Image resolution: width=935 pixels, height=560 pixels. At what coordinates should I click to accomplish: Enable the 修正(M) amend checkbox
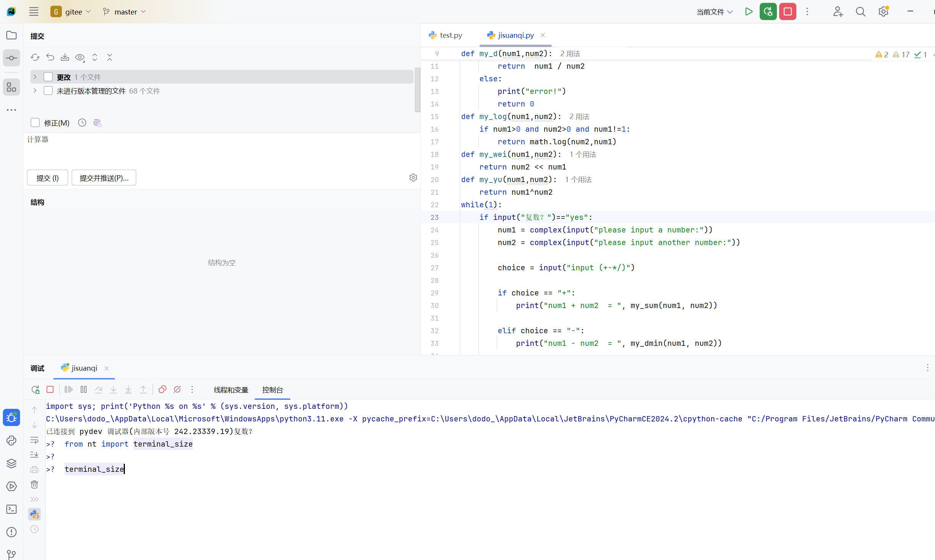point(35,123)
